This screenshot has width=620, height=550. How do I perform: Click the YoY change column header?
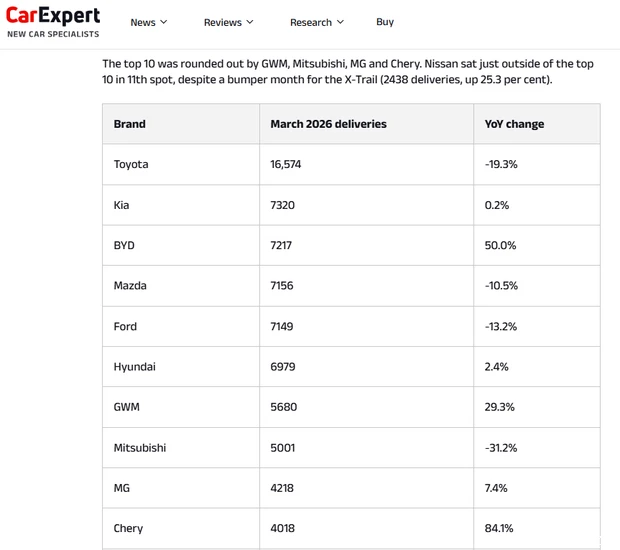(514, 124)
